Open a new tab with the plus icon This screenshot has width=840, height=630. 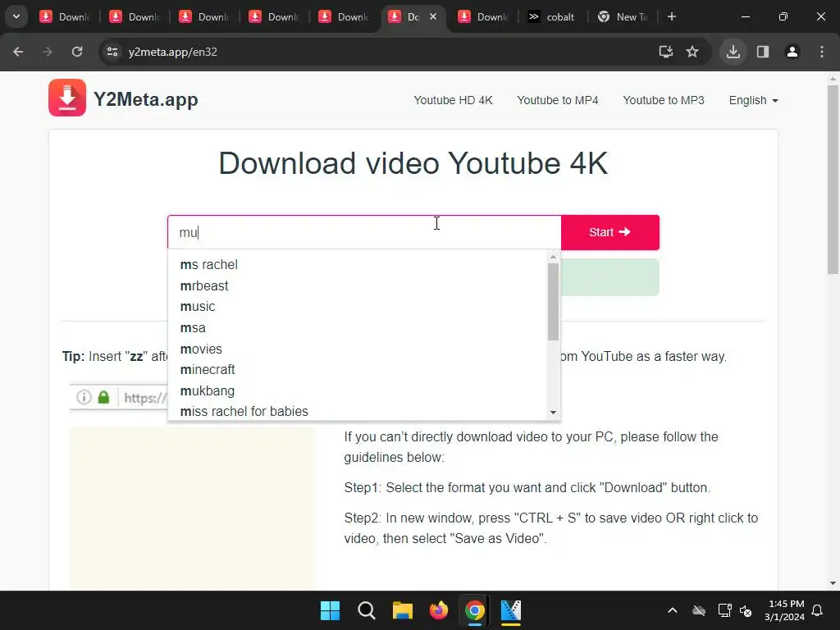(672, 16)
